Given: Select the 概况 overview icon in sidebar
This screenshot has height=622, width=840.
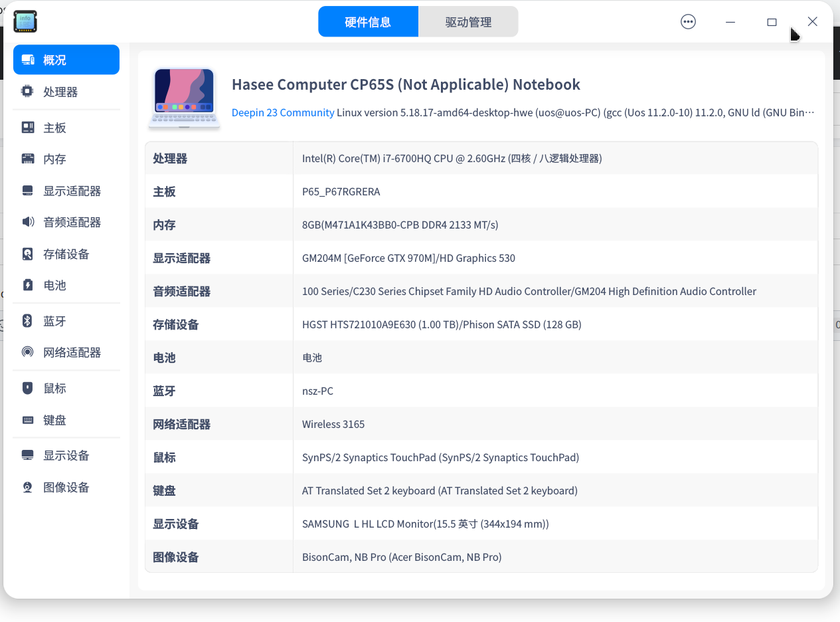Looking at the screenshot, I should coord(28,60).
